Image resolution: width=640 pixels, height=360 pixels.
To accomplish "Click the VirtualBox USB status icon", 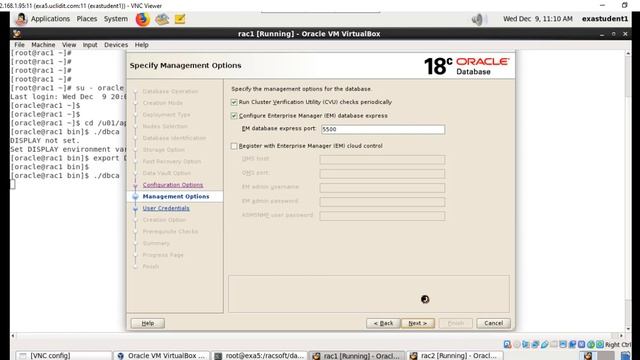I will coord(544,344).
